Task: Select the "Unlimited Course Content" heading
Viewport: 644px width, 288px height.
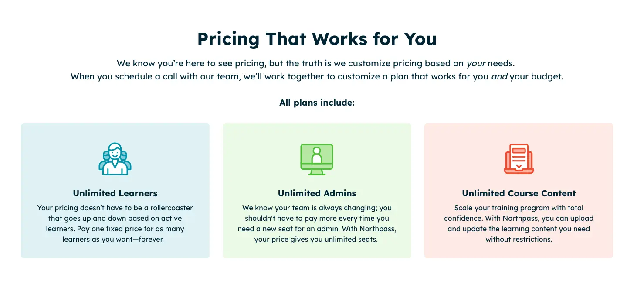Action: (x=519, y=193)
